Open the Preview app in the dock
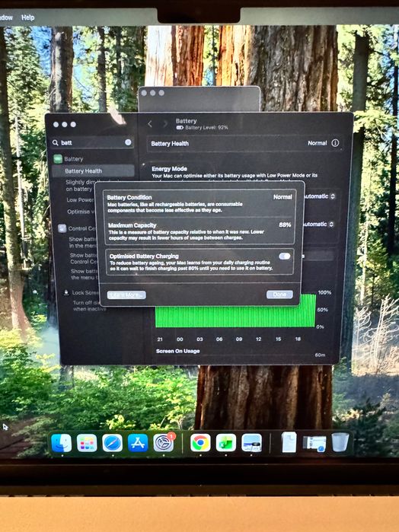The height and width of the screenshot is (532, 399). click(251, 443)
